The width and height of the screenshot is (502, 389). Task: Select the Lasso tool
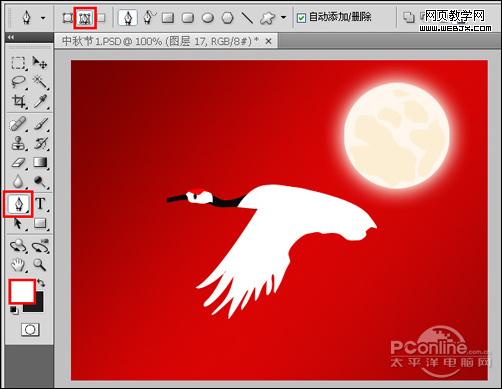(18, 82)
